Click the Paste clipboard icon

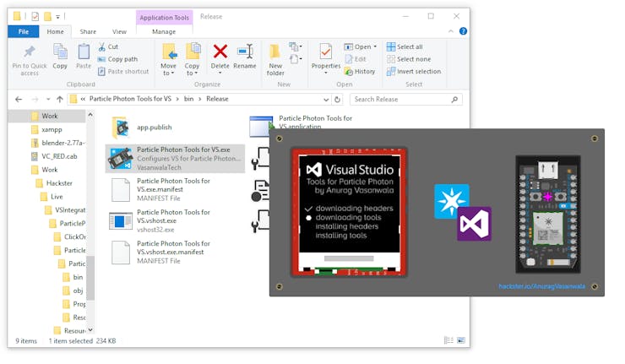click(x=84, y=52)
